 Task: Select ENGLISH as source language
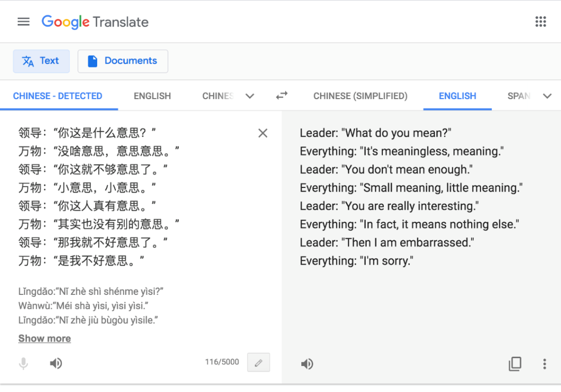[152, 96]
